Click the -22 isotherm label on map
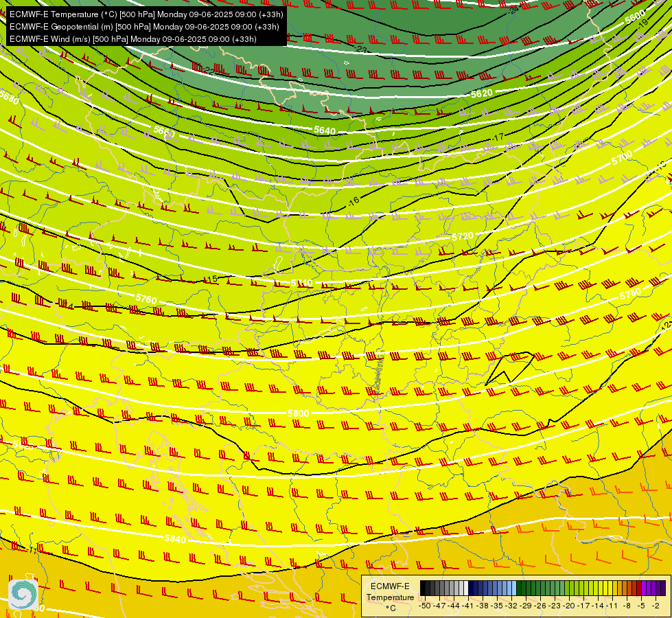 click(209, 71)
